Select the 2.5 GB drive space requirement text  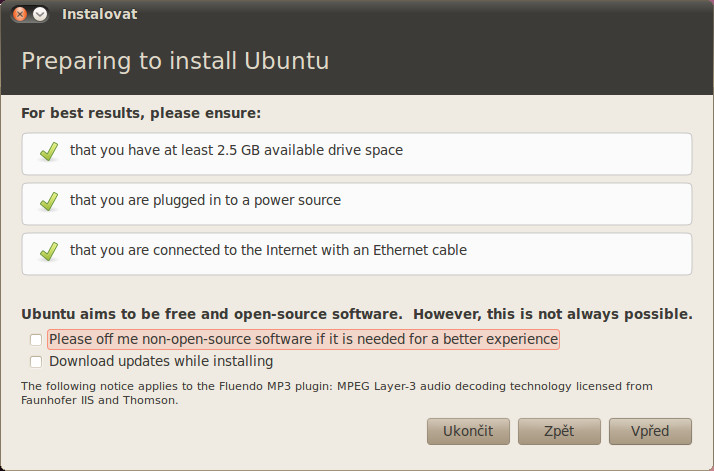pyautogui.click(x=236, y=150)
